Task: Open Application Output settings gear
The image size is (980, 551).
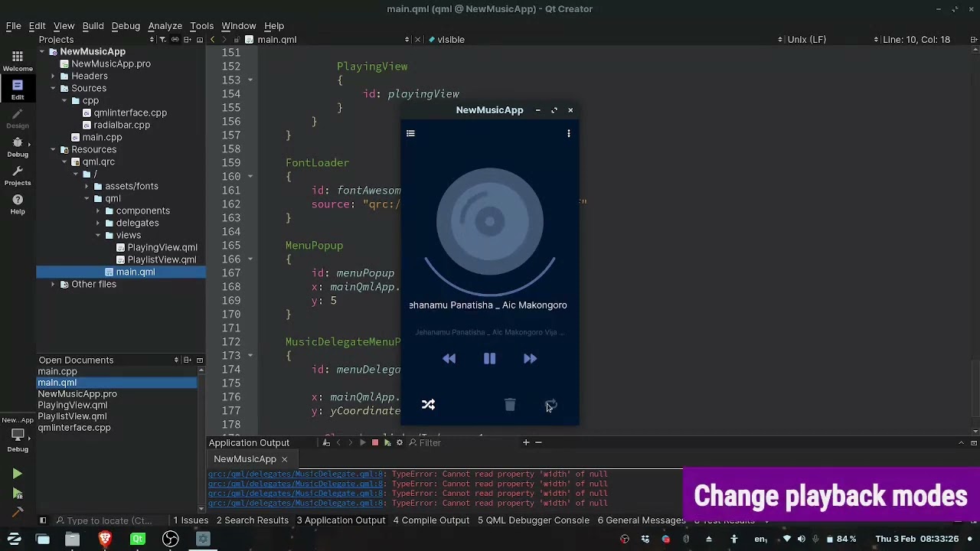Action: point(399,443)
